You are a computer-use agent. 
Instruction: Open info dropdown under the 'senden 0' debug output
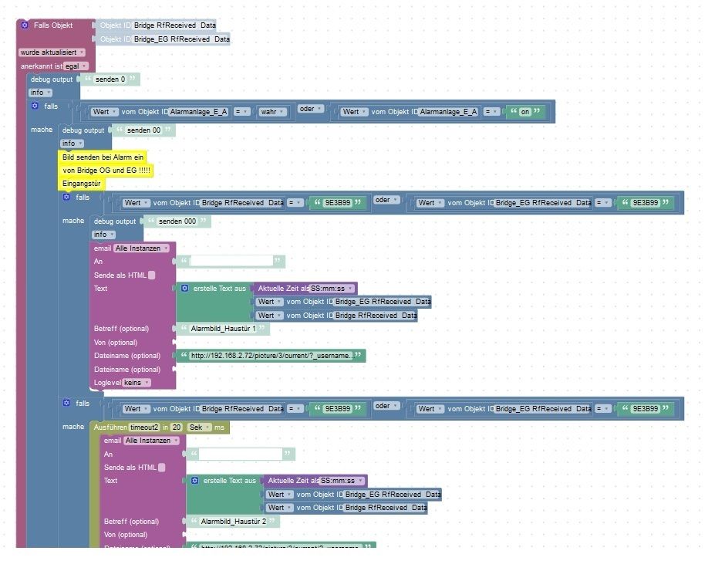(x=41, y=93)
